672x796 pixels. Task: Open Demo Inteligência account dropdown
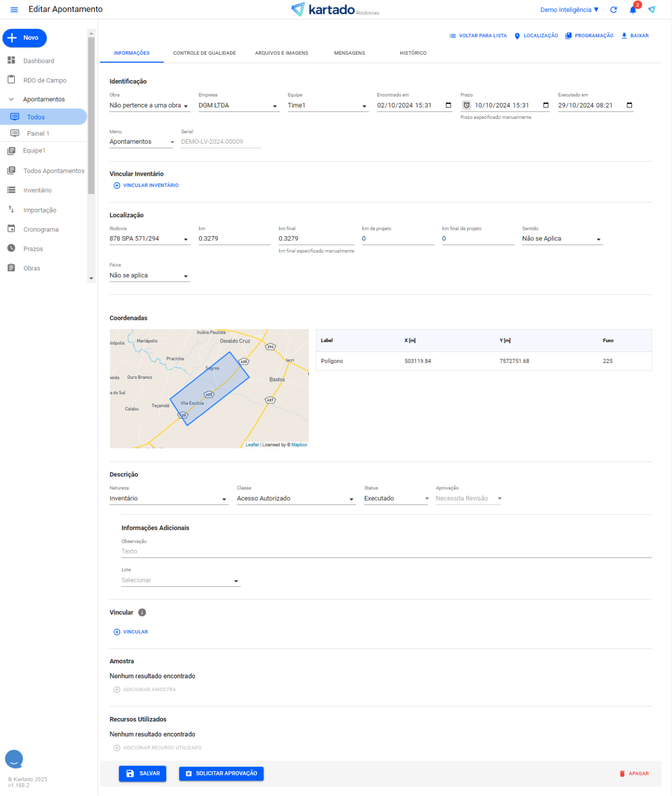tap(569, 10)
